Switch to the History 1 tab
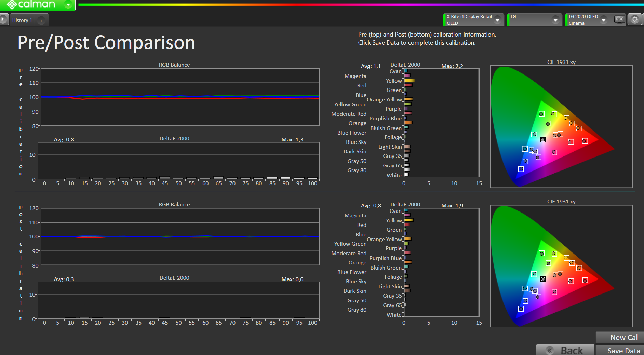 pyautogui.click(x=22, y=20)
